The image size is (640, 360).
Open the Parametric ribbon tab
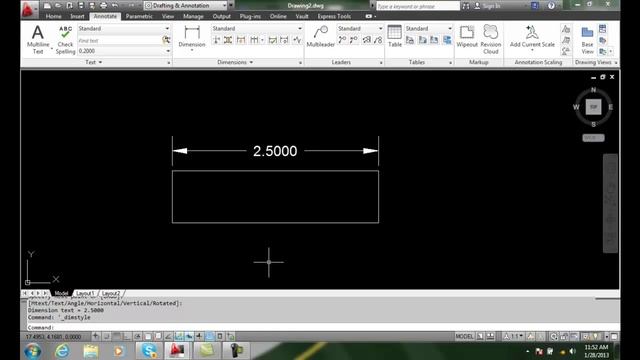[139, 16]
